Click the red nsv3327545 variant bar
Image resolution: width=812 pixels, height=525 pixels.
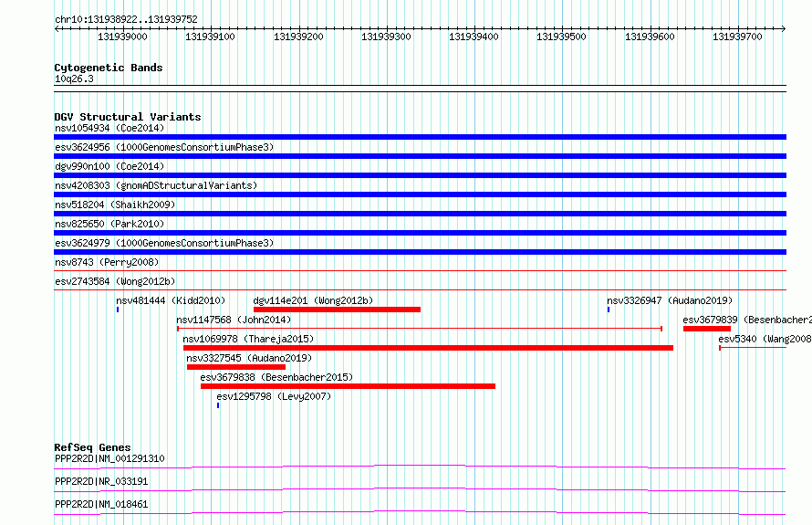(x=236, y=367)
